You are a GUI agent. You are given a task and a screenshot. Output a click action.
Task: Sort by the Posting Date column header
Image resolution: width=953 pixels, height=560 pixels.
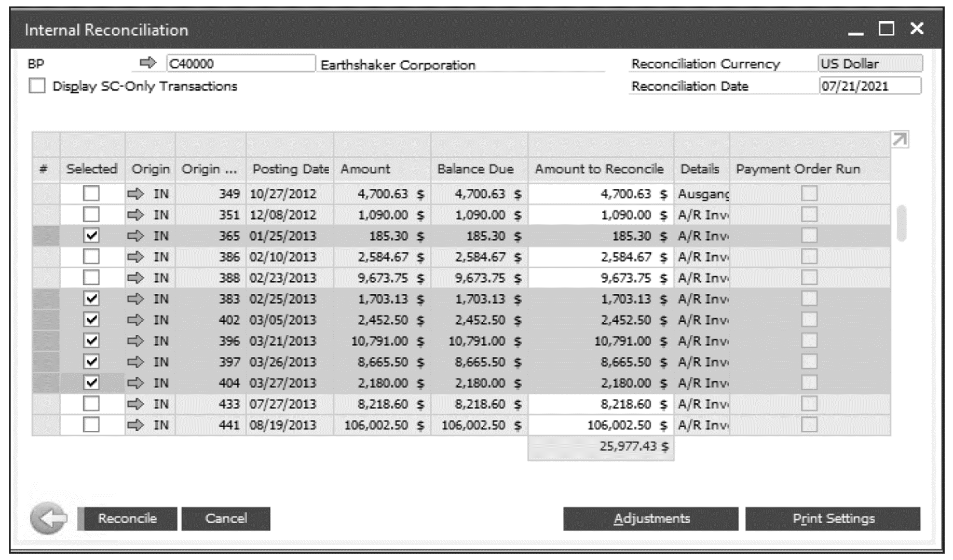[289, 169]
